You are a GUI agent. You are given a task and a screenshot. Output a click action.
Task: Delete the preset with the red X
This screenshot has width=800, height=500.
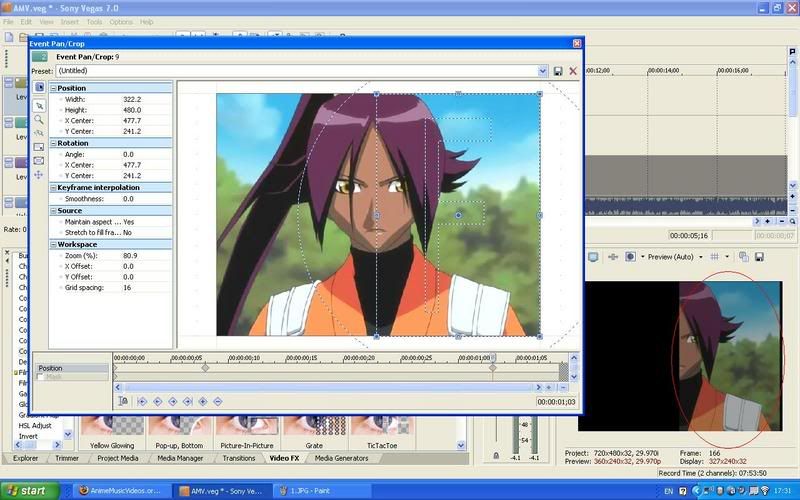tap(573, 71)
